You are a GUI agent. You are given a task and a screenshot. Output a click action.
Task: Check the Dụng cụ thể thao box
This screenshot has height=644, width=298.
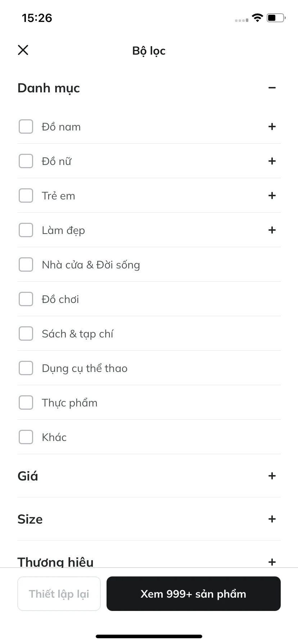point(26,368)
